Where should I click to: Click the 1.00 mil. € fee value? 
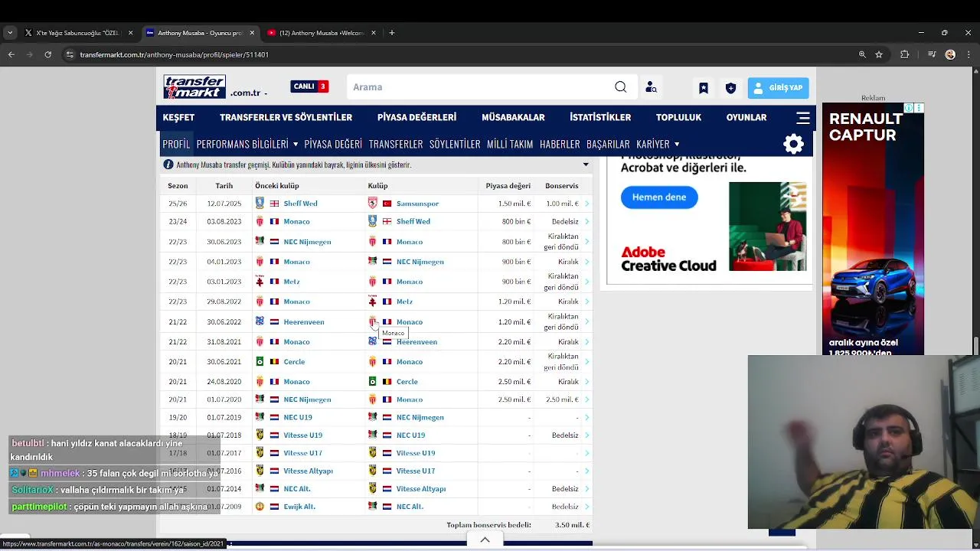point(562,204)
